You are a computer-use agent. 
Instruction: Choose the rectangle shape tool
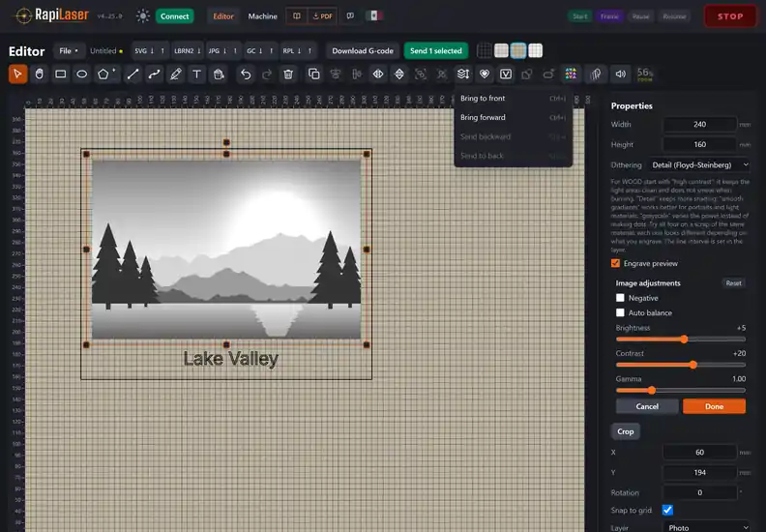tap(61, 74)
